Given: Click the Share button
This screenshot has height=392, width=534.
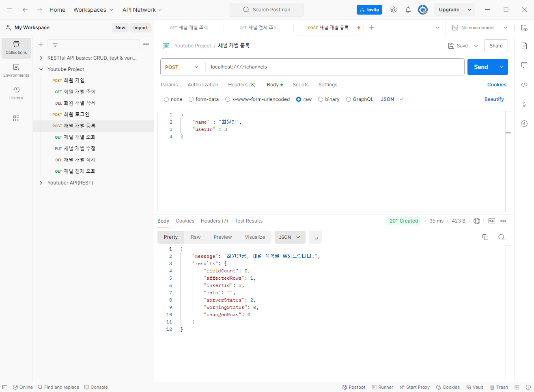Looking at the screenshot, I should 496,46.
